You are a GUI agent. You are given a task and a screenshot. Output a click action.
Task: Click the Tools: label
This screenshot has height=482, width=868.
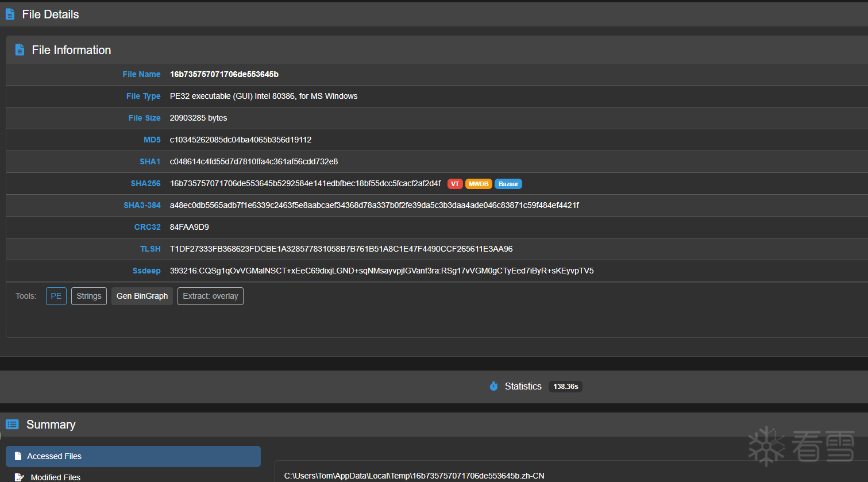[26, 296]
